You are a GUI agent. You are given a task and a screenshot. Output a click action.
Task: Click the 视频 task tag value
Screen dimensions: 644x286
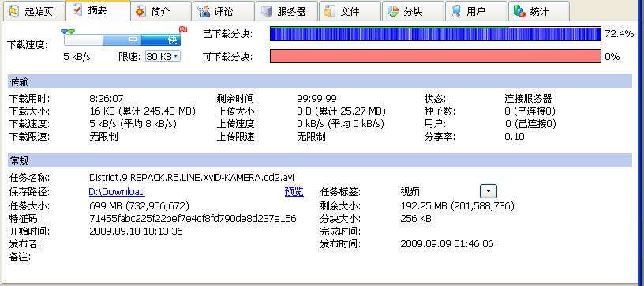pos(410,192)
